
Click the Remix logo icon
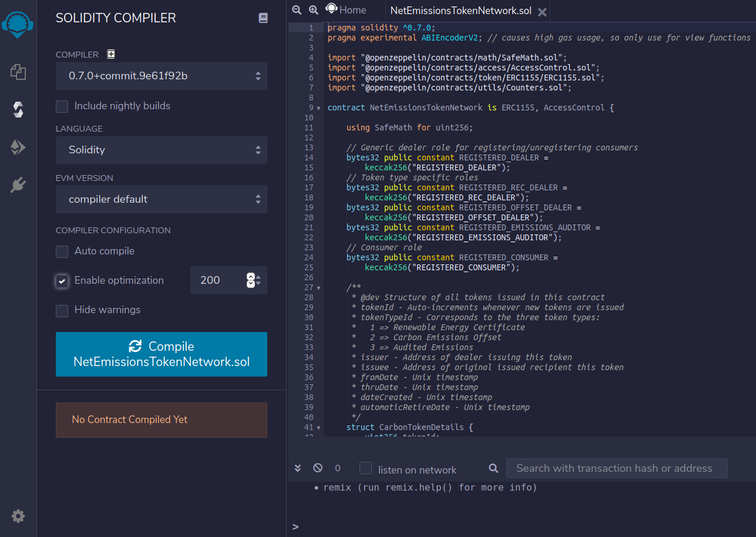18,24
